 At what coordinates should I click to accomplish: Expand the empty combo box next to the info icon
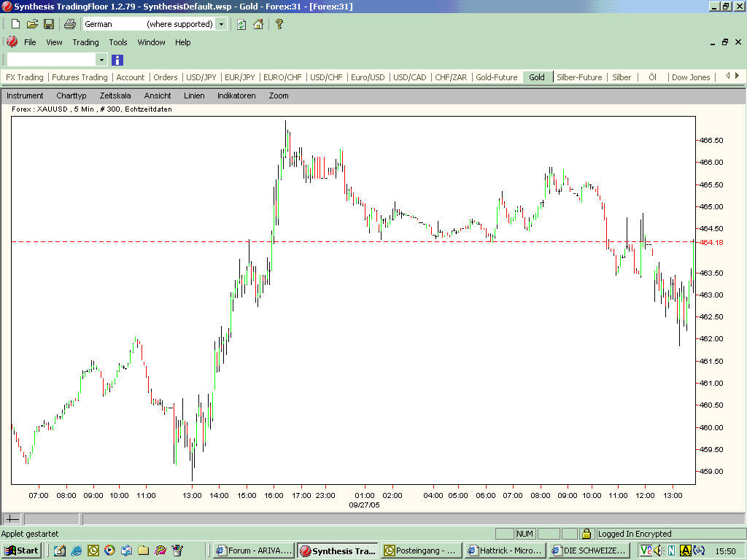pos(101,60)
